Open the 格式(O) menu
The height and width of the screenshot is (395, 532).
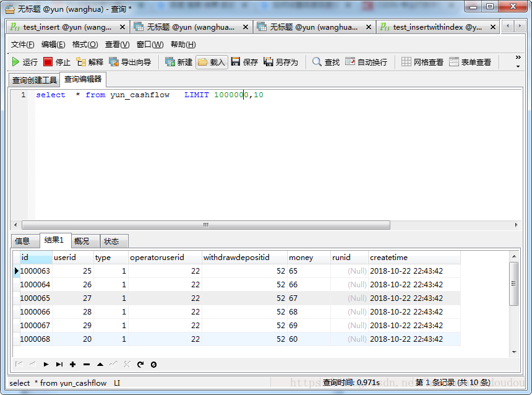(x=85, y=45)
